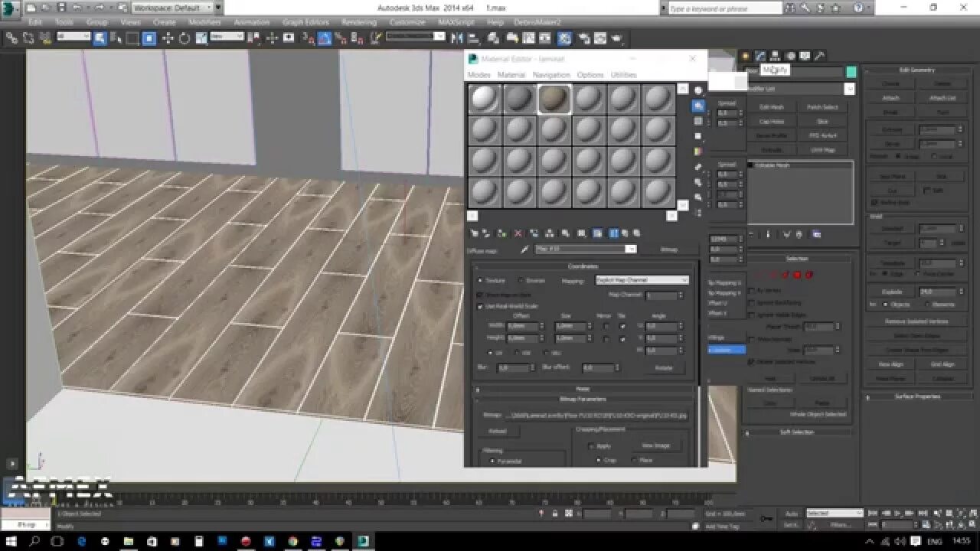Open the Modifiers menu in main menubar
Viewport: 980px width, 551px height.
(x=204, y=23)
